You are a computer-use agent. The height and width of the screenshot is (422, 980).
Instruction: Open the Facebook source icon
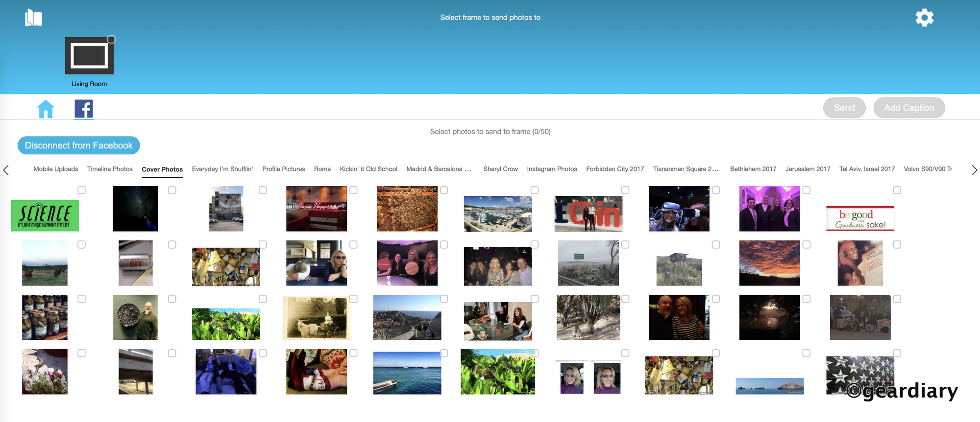[84, 109]
